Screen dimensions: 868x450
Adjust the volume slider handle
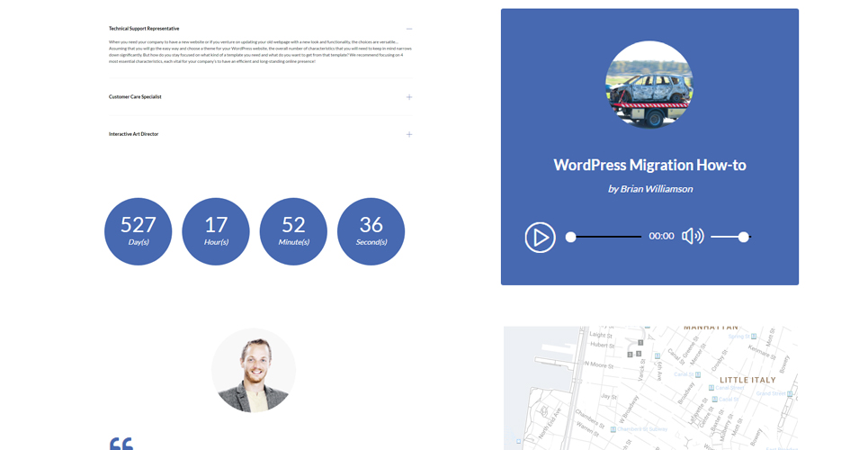click(x=744, y=238)
